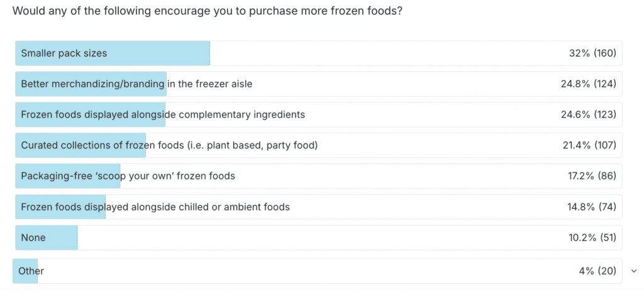
Task: Click the 14.8% (74) result value
Action: click(591, 206)
